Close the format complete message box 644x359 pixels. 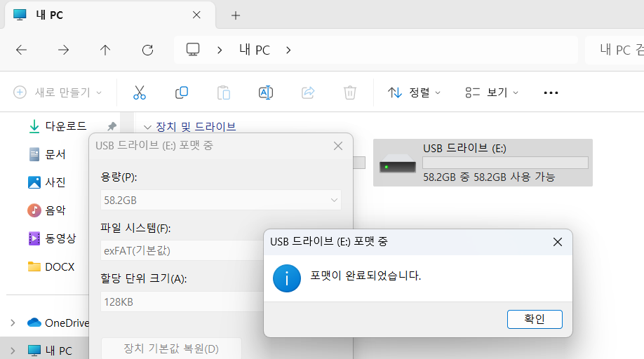[557, 242]
